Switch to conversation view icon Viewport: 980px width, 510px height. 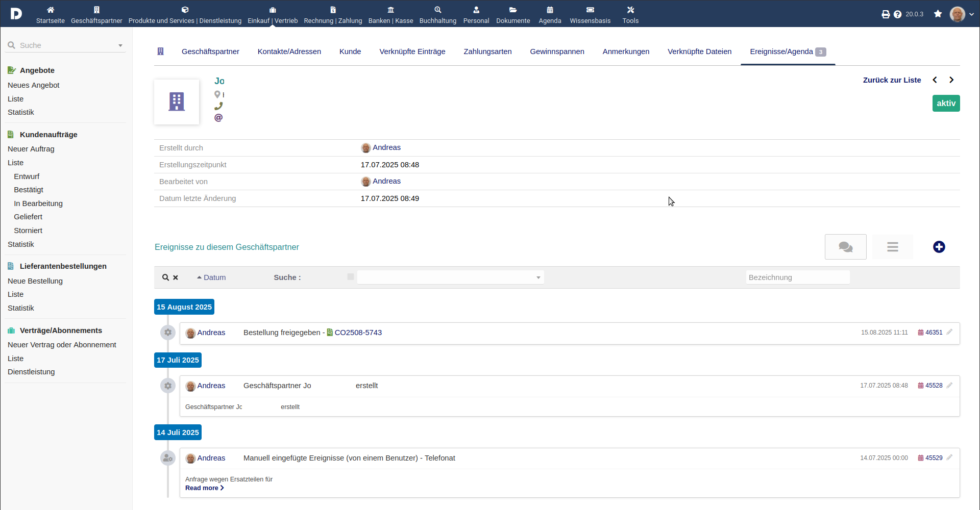845,247
